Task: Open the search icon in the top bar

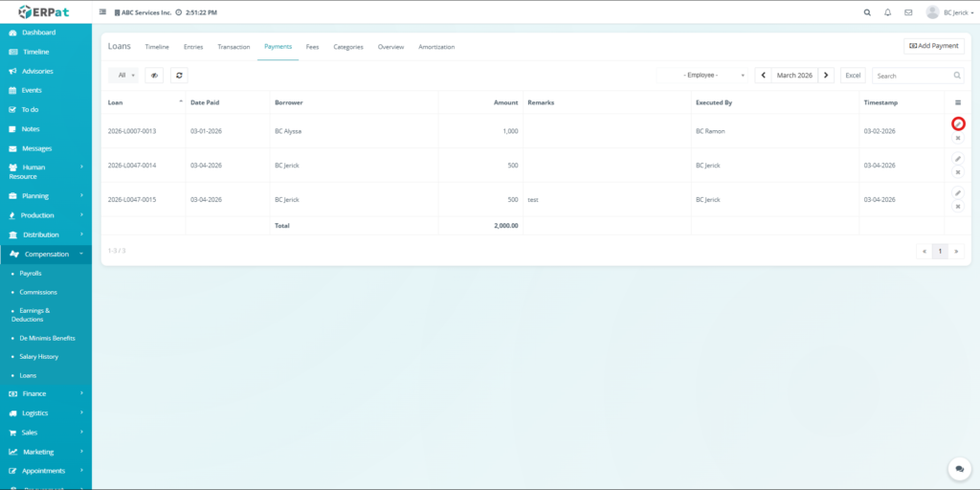Action: 867,12
